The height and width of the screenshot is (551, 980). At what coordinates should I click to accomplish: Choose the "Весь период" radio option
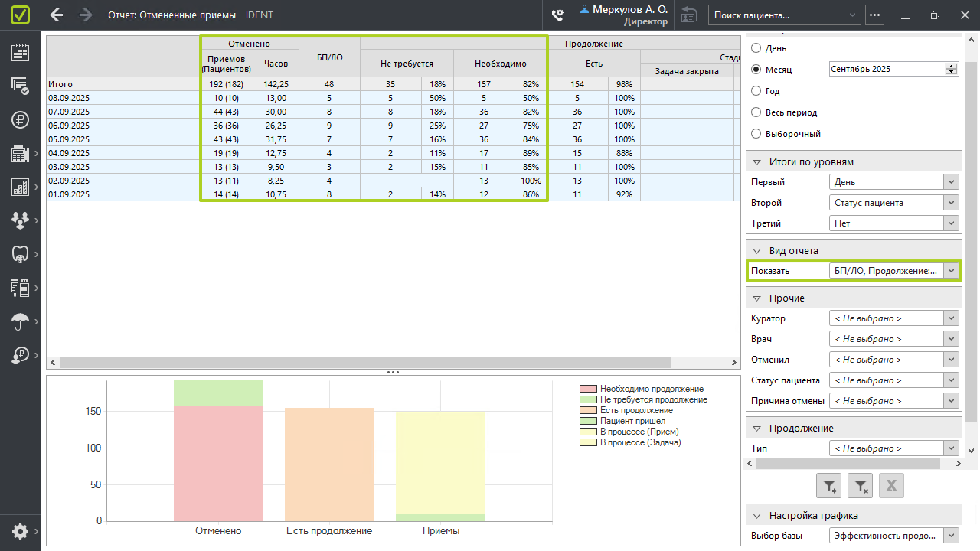click(x=756, y=112)
